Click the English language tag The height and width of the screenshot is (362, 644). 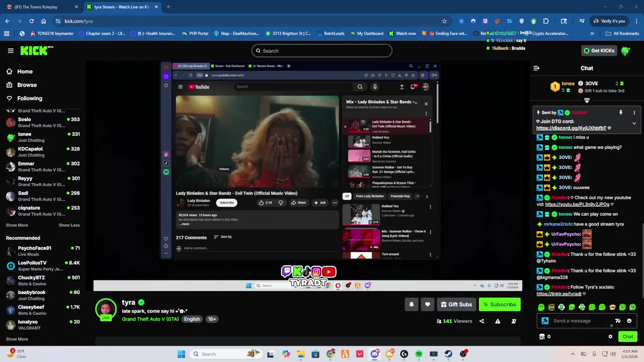[192, 319]
